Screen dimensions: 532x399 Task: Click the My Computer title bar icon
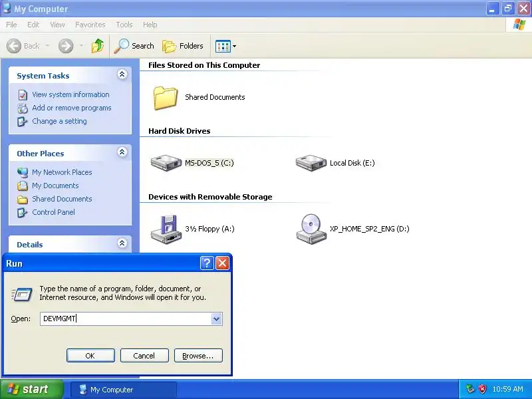pyautogui.click(x=7, y=8)
